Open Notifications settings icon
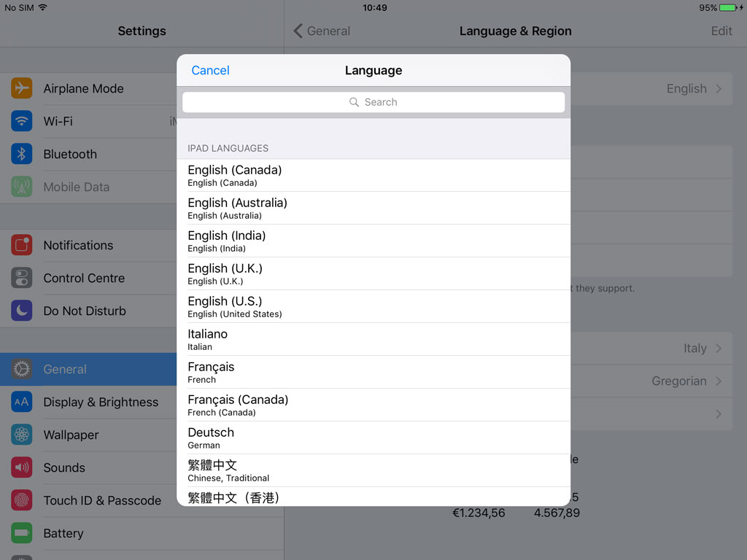The height and width of the screenshot is (560, 747). pyautogui.click(x=22, y=245)
